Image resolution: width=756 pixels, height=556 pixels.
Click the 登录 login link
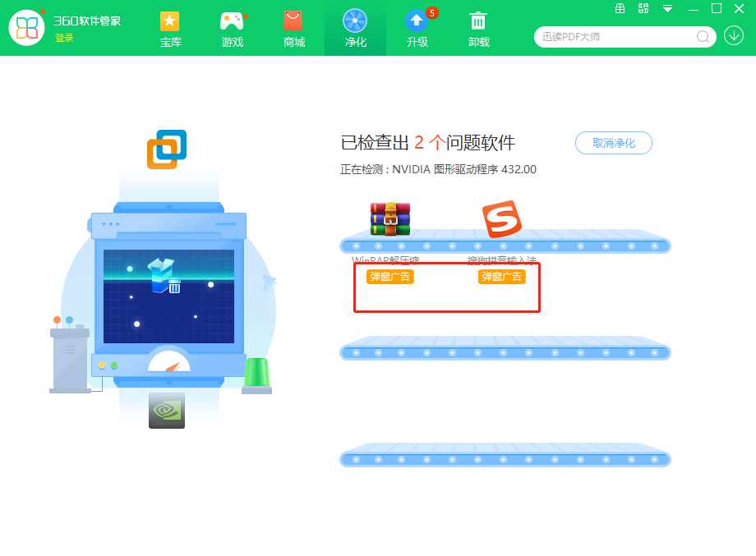64,38
